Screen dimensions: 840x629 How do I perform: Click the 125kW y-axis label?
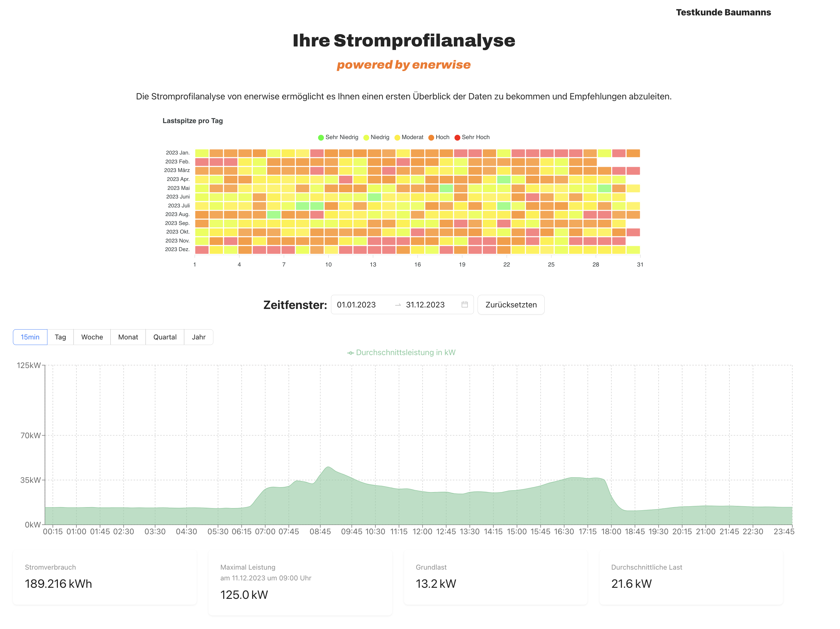click(x=28, y=365)
